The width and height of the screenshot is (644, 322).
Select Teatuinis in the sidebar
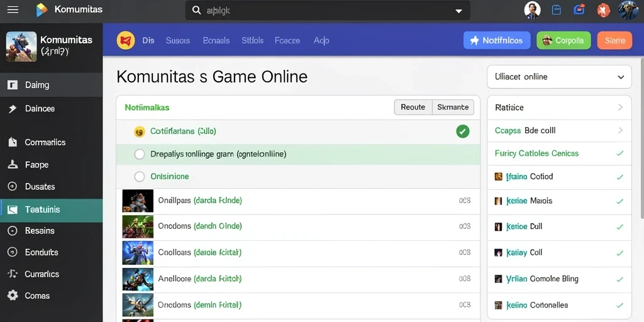point(52,210)
